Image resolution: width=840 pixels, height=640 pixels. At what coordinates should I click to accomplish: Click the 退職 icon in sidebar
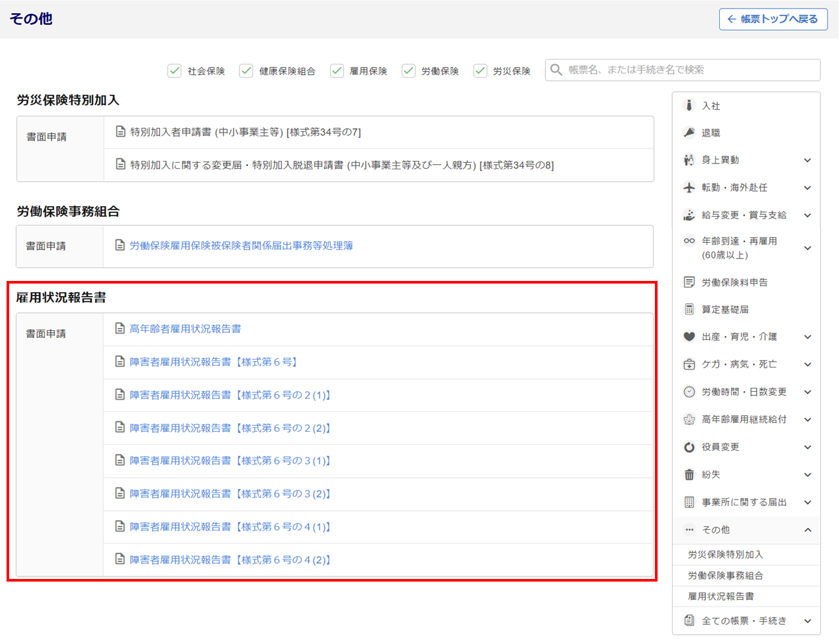pyautogui.click(x=688, y=133)
